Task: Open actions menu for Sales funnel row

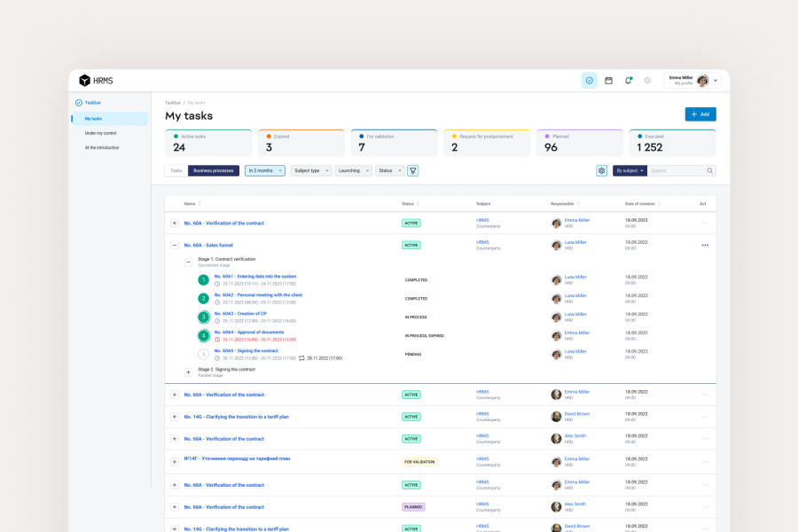Action: coord(705,245)
